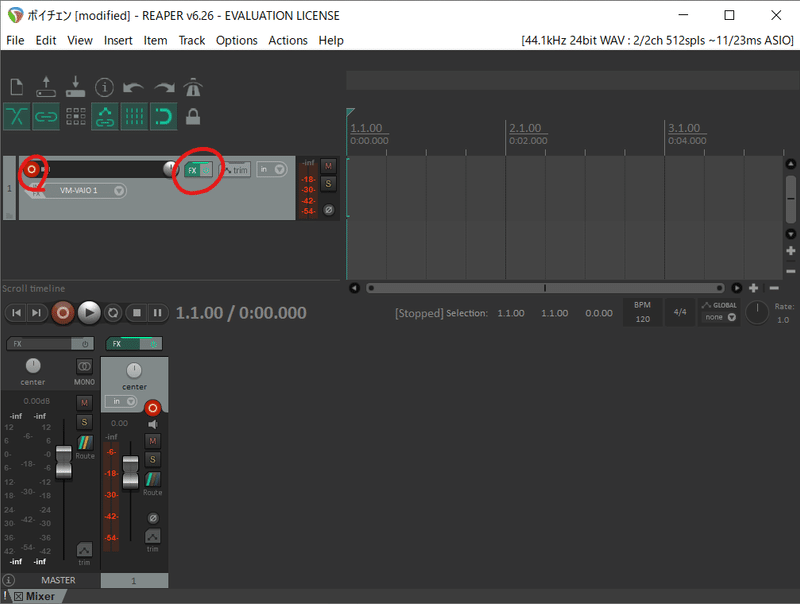800x604 pixels.
Task: Save project using the download-arrow icon
Action: click(x=76, y=87)
